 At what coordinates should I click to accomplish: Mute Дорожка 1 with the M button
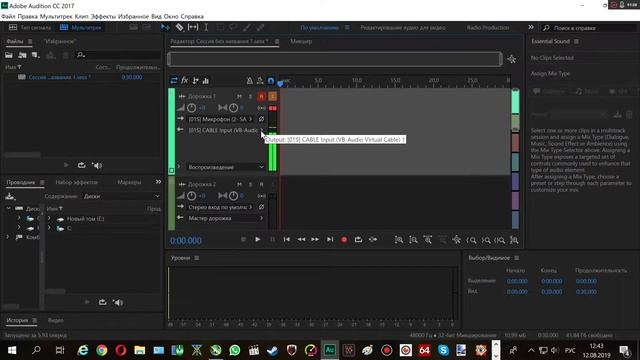tap(240, 96)
